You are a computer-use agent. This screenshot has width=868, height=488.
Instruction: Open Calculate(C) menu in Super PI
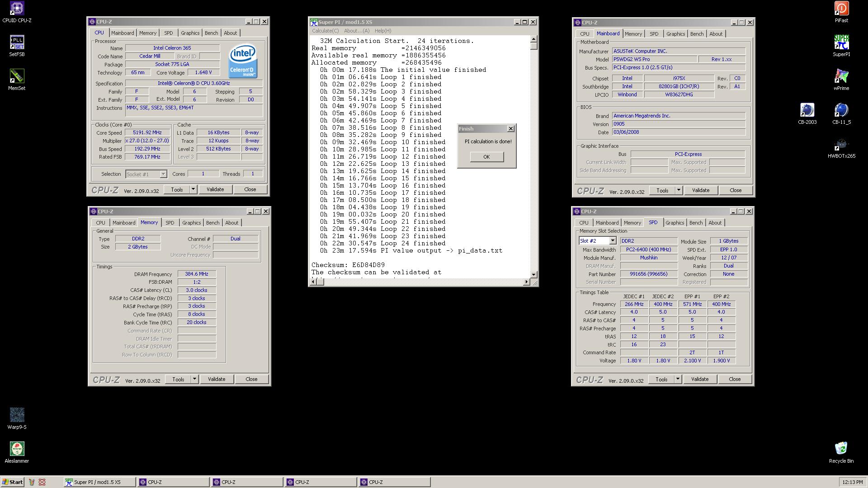325,31
